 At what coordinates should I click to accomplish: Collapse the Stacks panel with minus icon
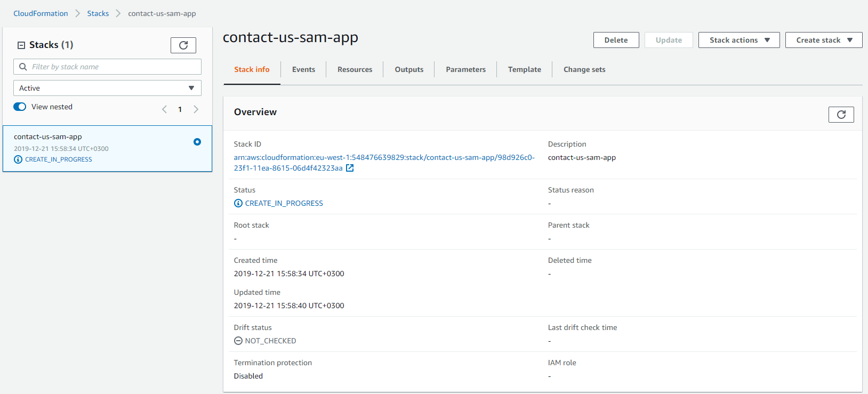(21, 45)
